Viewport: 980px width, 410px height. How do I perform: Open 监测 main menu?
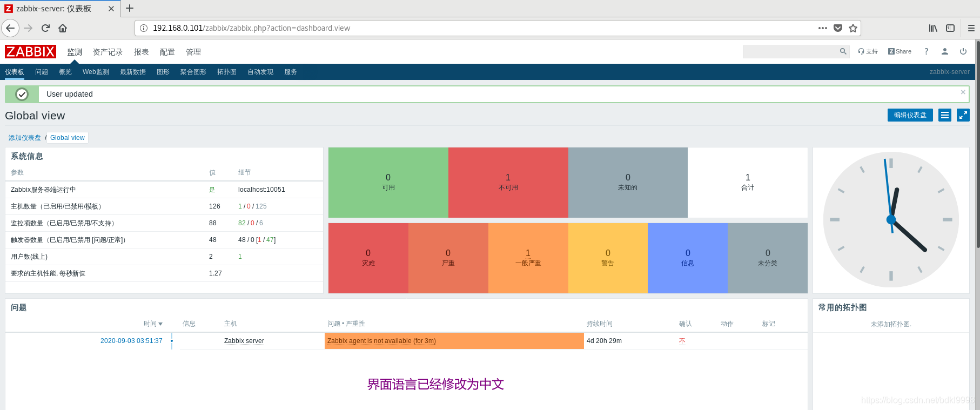[75, 52]
